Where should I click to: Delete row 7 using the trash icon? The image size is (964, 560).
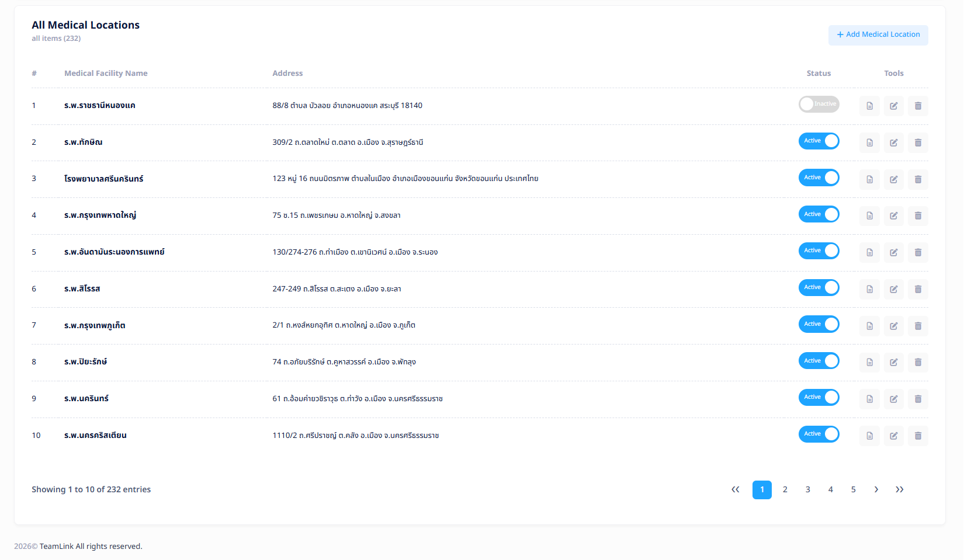tap(918, 326)
